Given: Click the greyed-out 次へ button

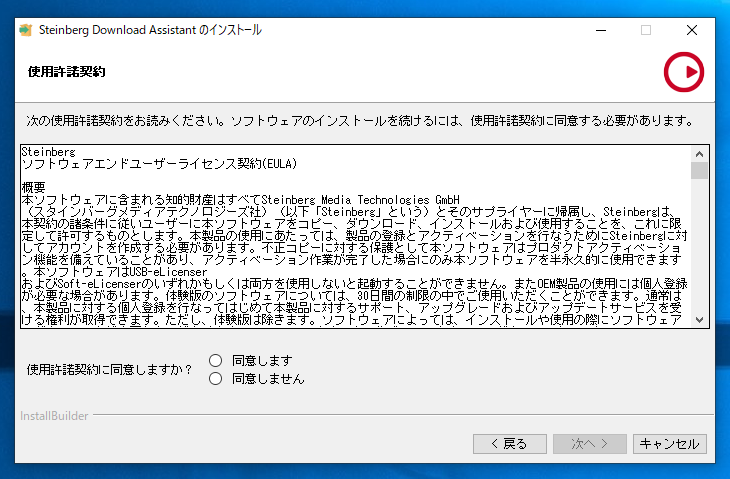Looking at the screenshot, I should point(589,444).
